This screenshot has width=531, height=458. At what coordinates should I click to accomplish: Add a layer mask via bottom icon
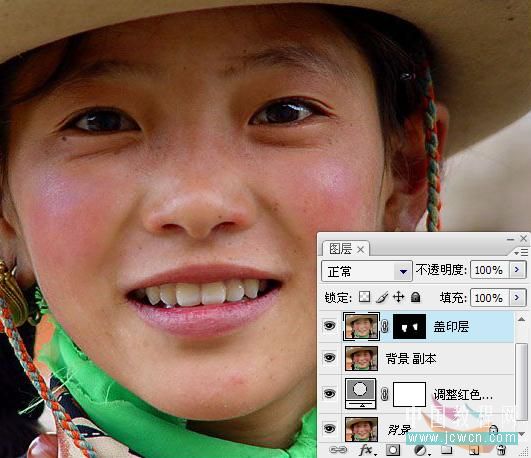(x=393, y=450)
